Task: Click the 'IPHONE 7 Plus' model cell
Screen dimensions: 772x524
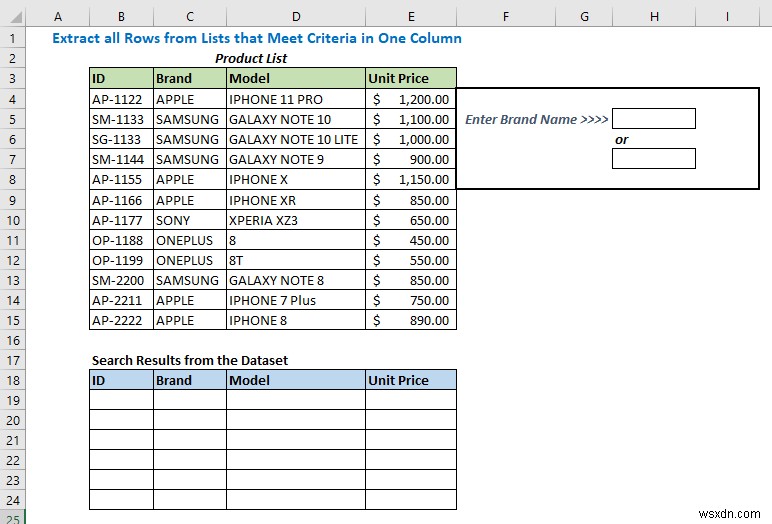Action: point(296,300)
